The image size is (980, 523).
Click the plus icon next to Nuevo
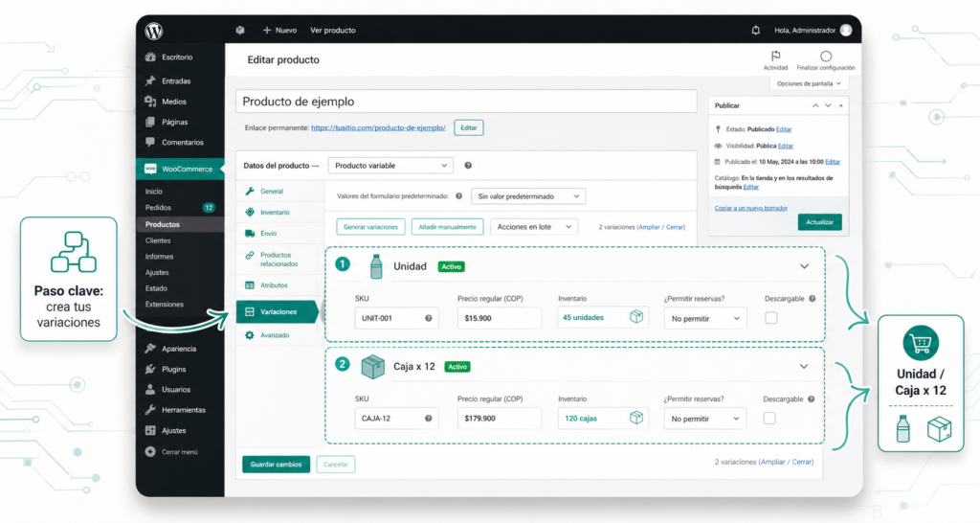point(267,30)
